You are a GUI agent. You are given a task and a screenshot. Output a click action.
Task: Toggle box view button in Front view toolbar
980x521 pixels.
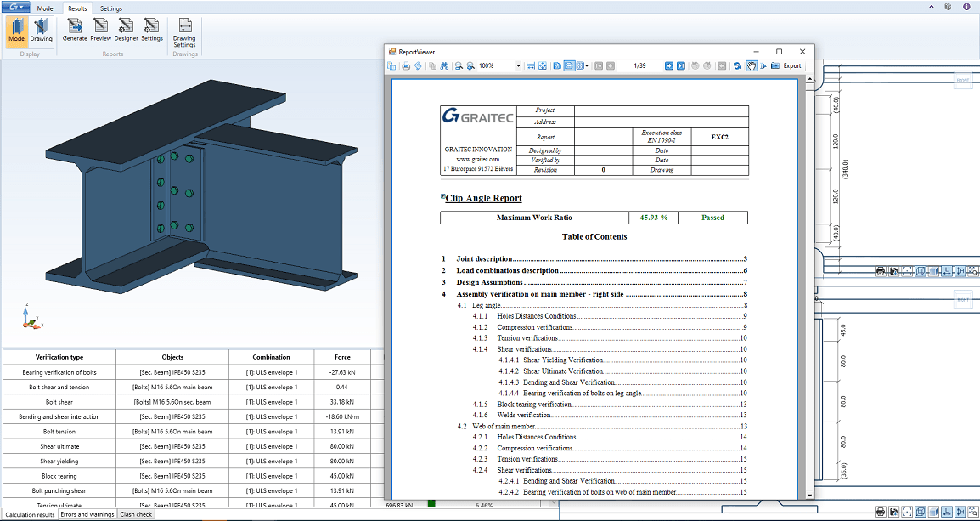tap(920, 271)
